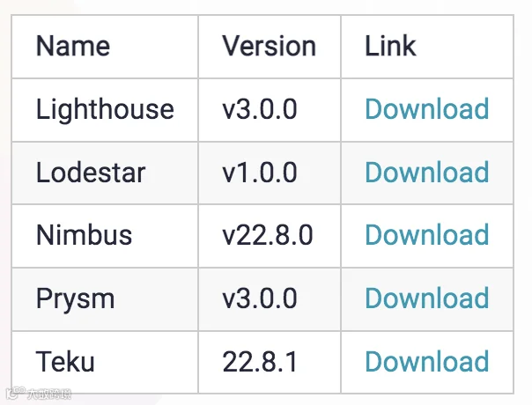Follow the Teku Download link
The height and width of the screenshot is (405, 532).
(x=427, y=362)
